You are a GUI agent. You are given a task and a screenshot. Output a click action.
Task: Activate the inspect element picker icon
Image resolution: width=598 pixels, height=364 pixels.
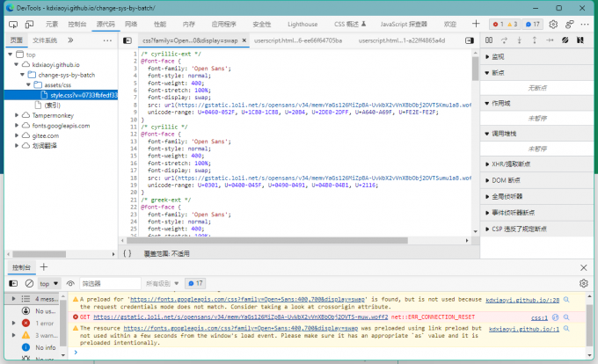tap(13, 25)
